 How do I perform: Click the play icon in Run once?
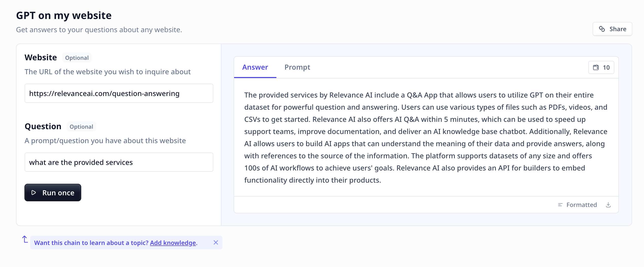click(x=34, y=193)
